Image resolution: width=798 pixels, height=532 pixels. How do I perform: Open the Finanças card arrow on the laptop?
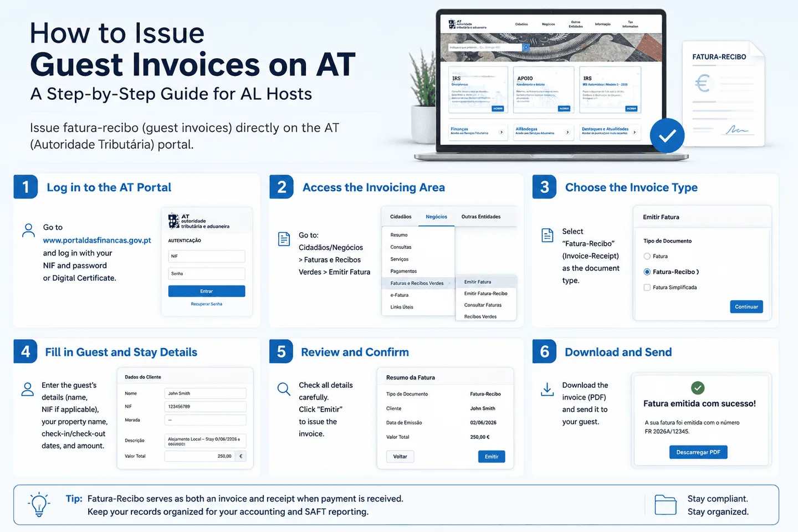point(502,132)
